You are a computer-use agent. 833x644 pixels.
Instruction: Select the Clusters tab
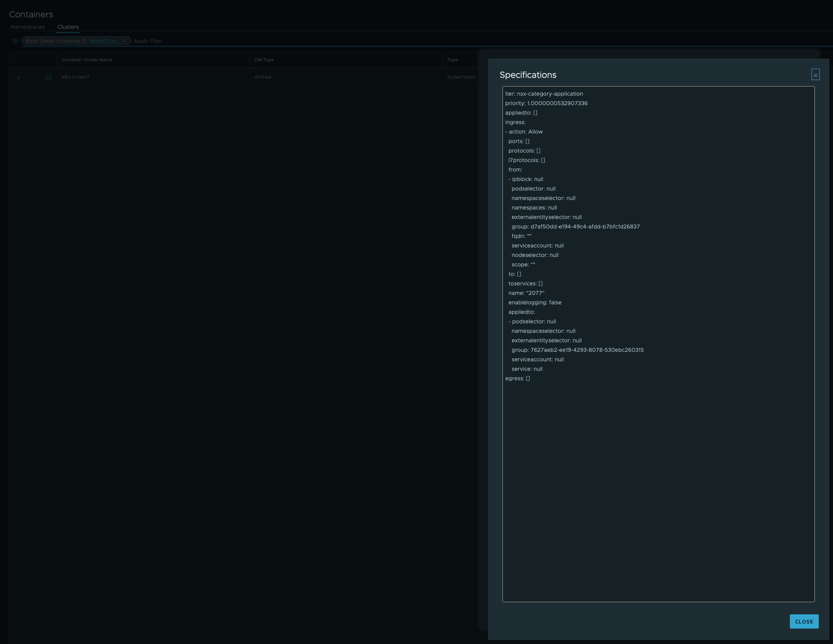68,27
